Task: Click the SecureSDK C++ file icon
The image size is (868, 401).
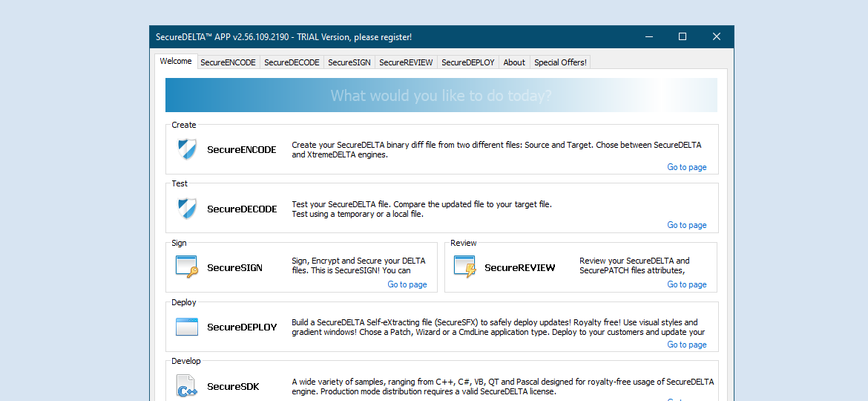Action: pos(186,385)
